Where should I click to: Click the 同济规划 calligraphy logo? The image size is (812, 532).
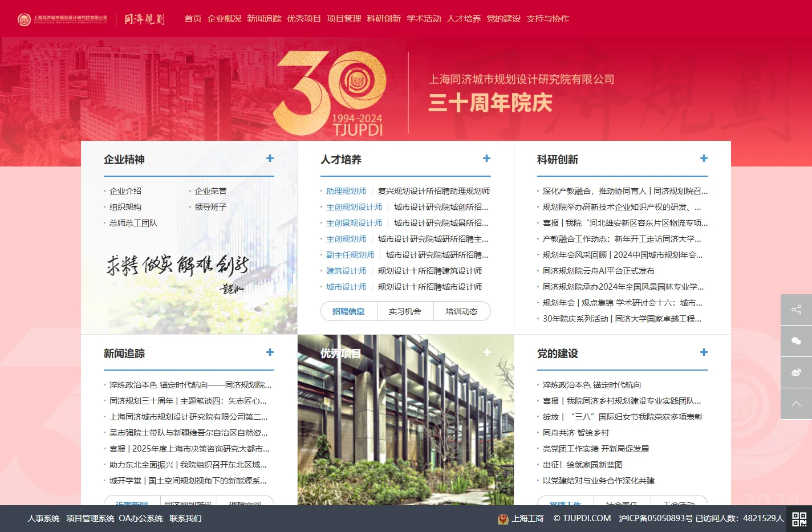(144, 19)
